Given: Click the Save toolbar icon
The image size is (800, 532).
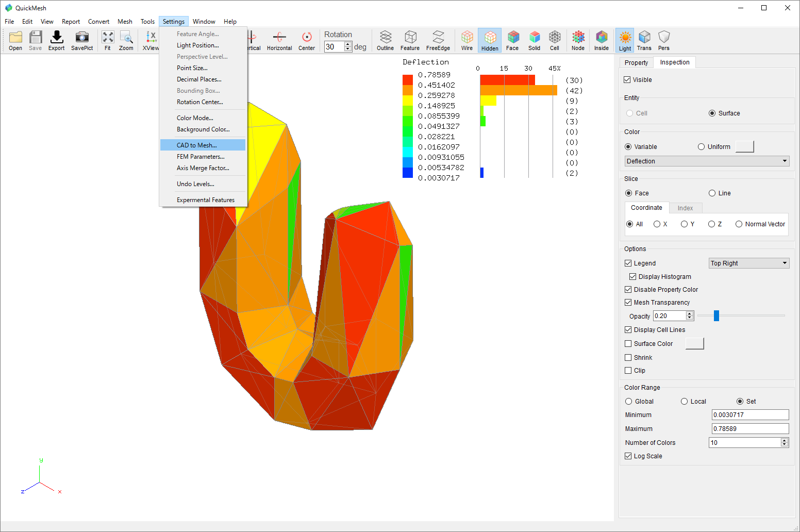Looking at the screenshot, I should 36,40.
